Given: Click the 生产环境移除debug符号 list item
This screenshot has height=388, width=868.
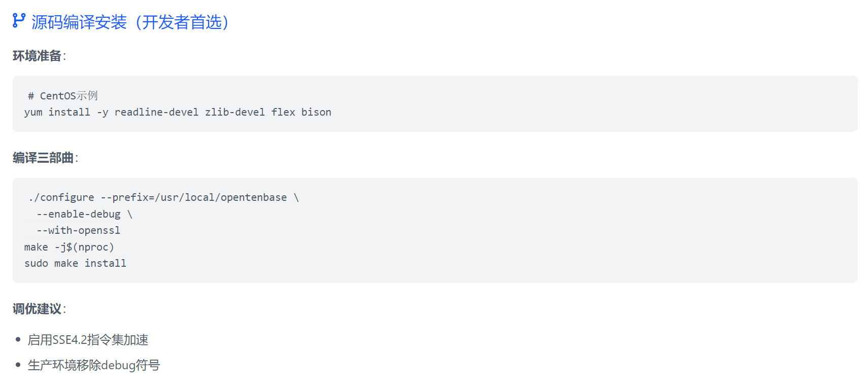Looking at the screenshot, I should [x=94, y=365].
